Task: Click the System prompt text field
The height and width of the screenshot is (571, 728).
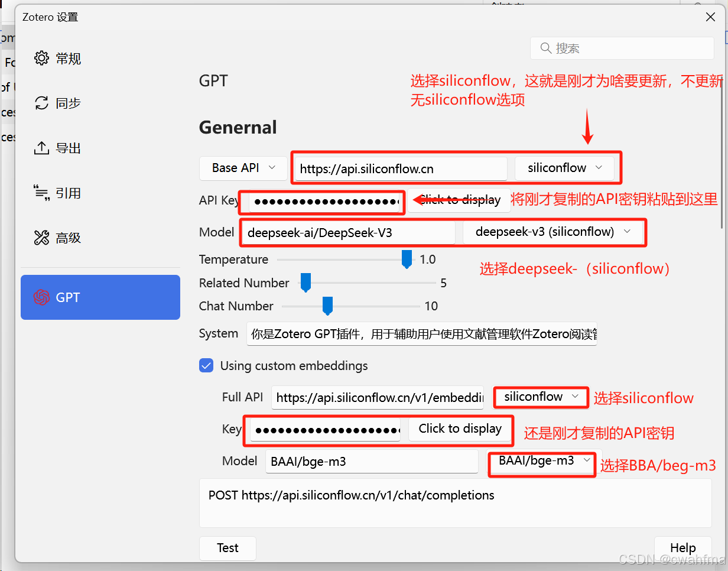Action: [421, 334]
